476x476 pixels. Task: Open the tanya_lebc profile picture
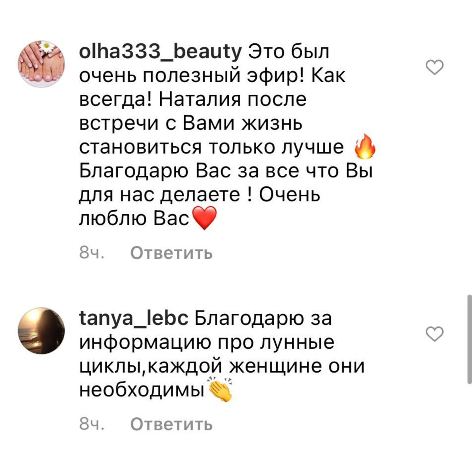[41, 330]
